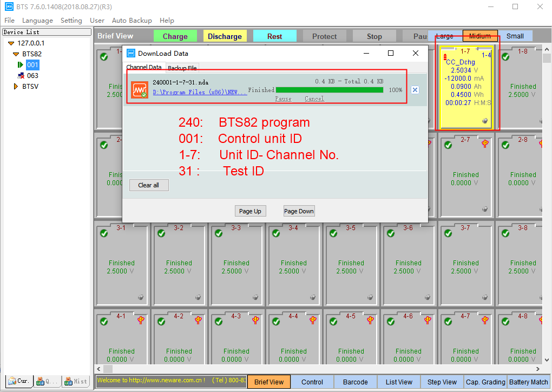Remove the finished download with the blue X
Screen dimensions: 552x392
(x=415, y=90)
